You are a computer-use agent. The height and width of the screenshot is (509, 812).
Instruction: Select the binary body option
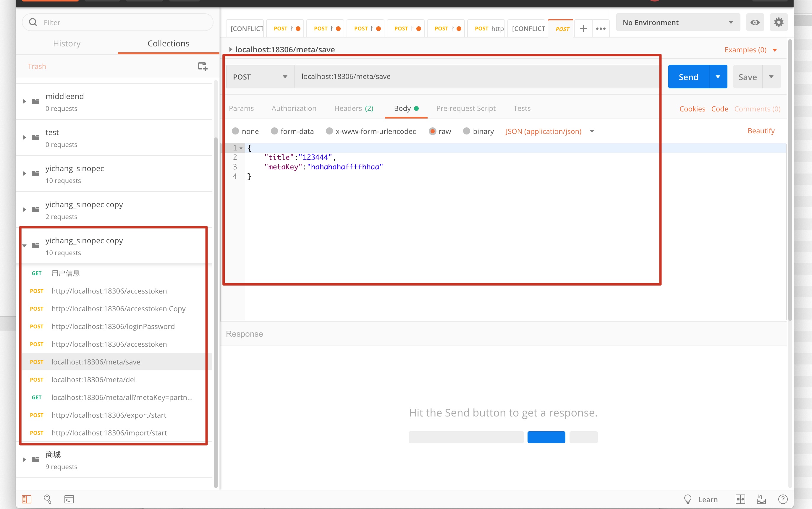466,131
